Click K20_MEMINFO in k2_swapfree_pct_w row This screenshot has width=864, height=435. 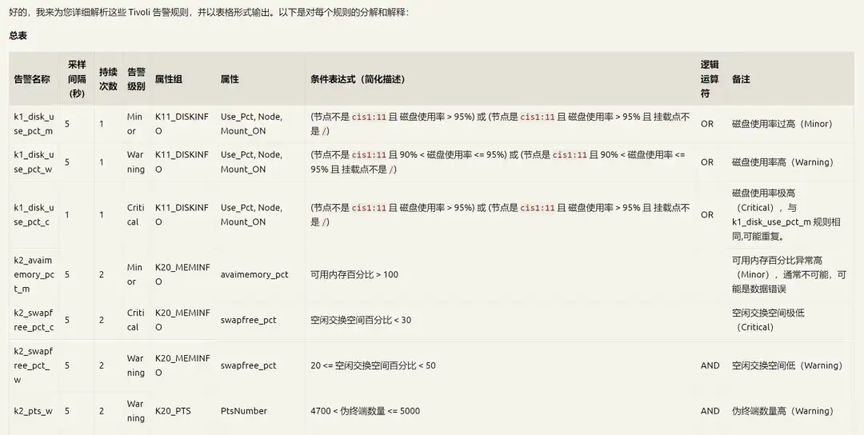183,366
